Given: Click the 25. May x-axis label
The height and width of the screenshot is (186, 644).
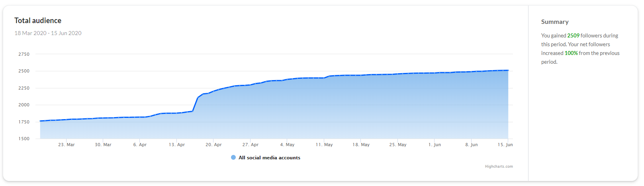Looking at the screenshot, I should (398, 145).
